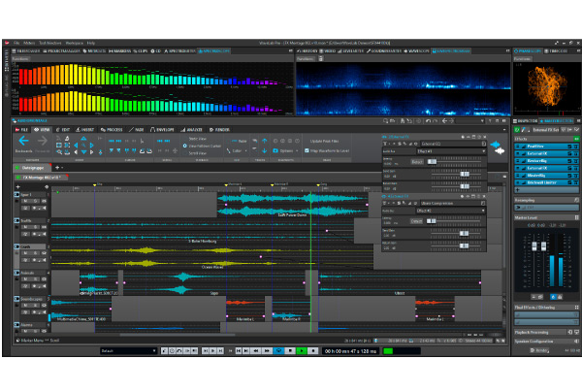Image resolution: width=582 pixels, height=392 pixels.
Task: Open the Color dropdown in the ribbon
Action: (237, 150)
